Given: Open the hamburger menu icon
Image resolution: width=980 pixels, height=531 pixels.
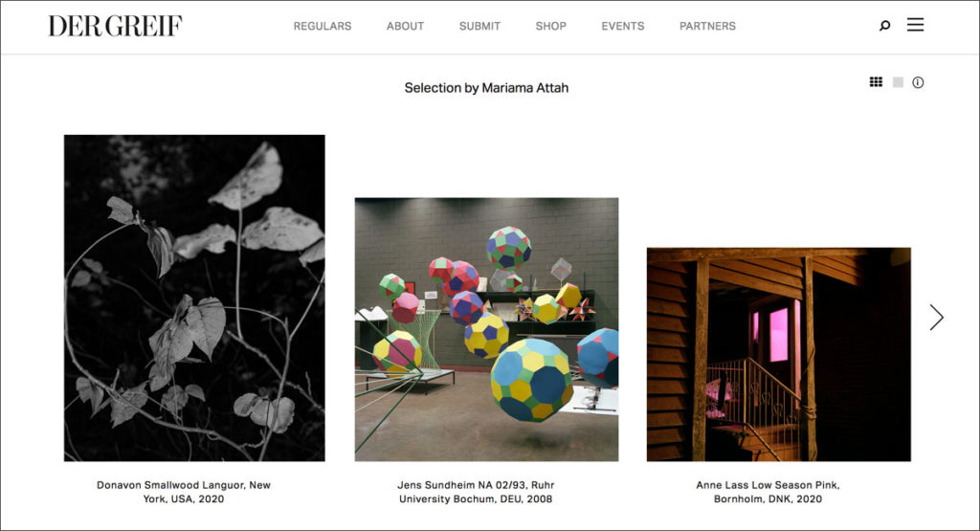Looking at the screenshot, I should pyautogui.click(x=915, y=25).
